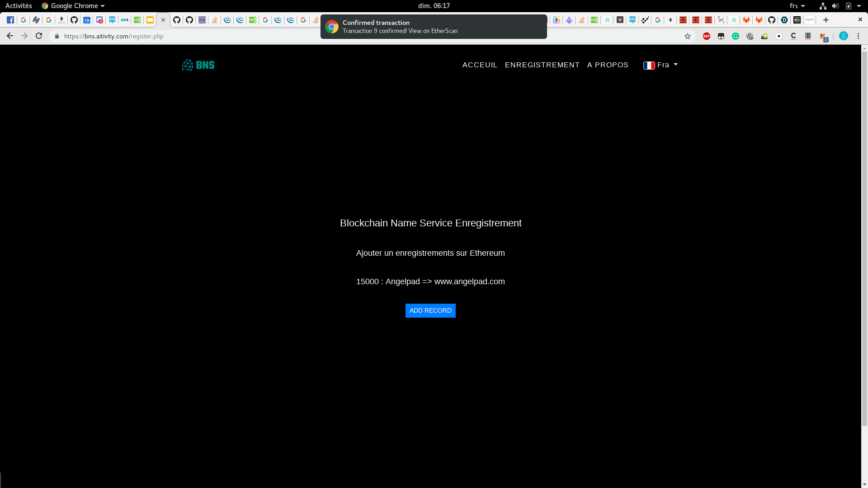
Task: Click the Grammarly extension icon
Action: point(736,36)
